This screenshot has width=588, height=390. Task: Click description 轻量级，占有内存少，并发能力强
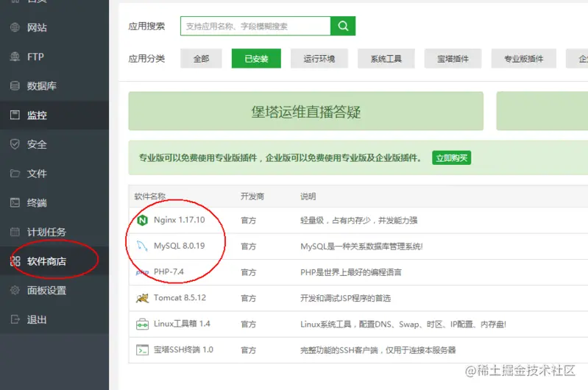pos(359,220)
